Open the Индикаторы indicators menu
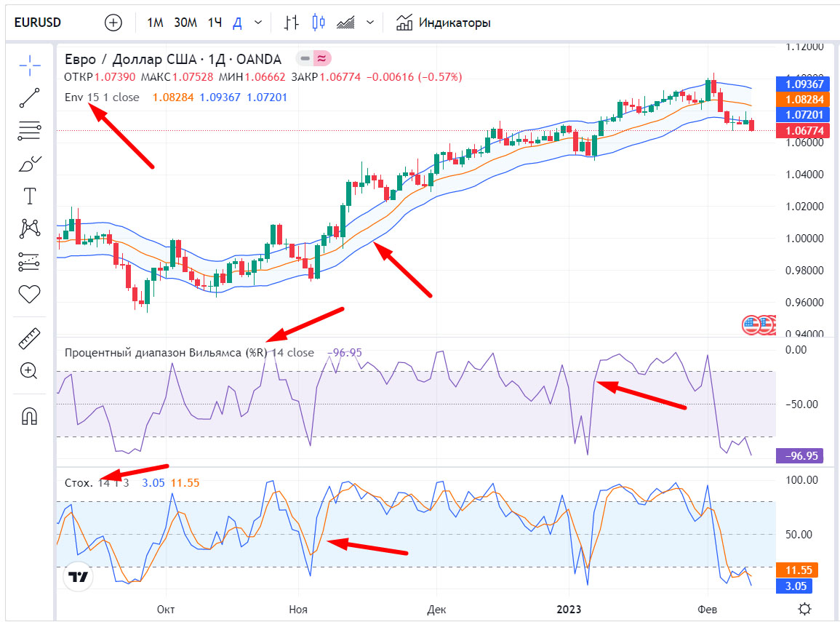Viewport: 840px width, 622px height. (443, 23)
